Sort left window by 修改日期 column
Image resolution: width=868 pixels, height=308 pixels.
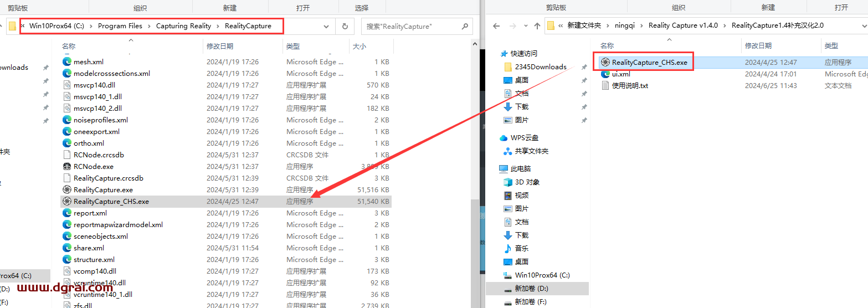pyautogui.click(x=220, y=47)
